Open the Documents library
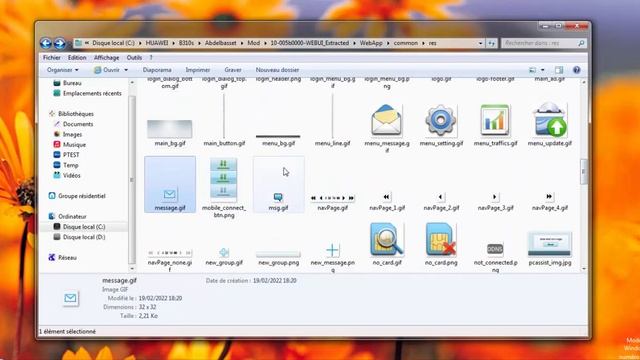This screenshot has width=640, height=360. click(73, 124)
